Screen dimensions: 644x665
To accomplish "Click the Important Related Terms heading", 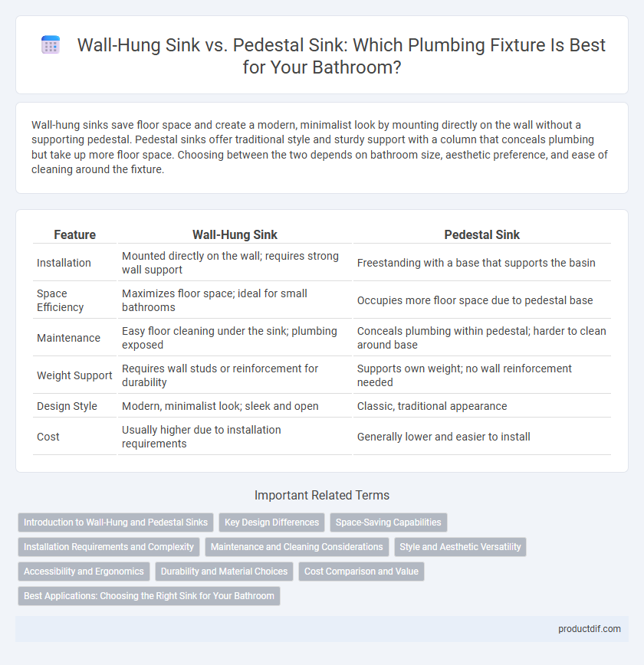I will (x=322, y=496).
